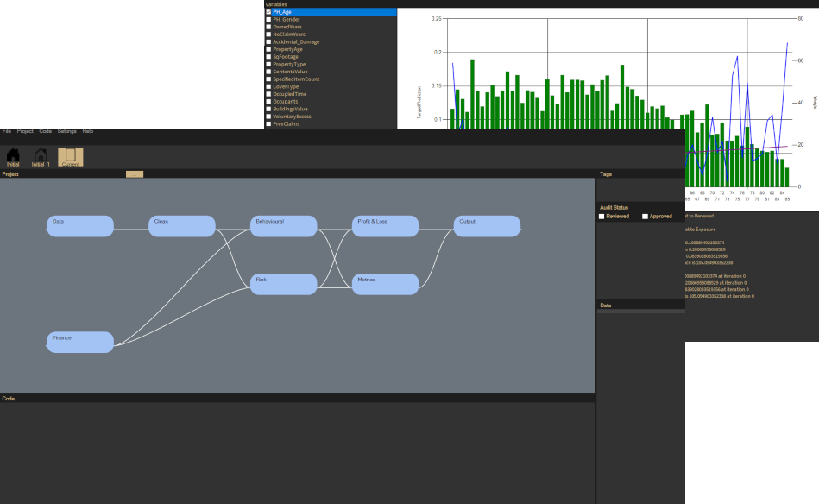Viewport: 819px width, 504px height.
Task: Open the Settings menu
Action: [67, 131]
